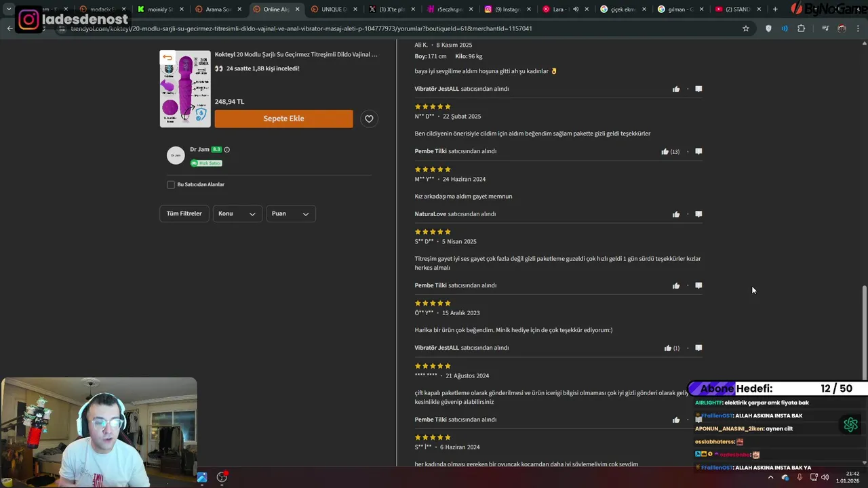Click the '248,94 TL' price text
The image size is (868, 488).
pos(229,102)
